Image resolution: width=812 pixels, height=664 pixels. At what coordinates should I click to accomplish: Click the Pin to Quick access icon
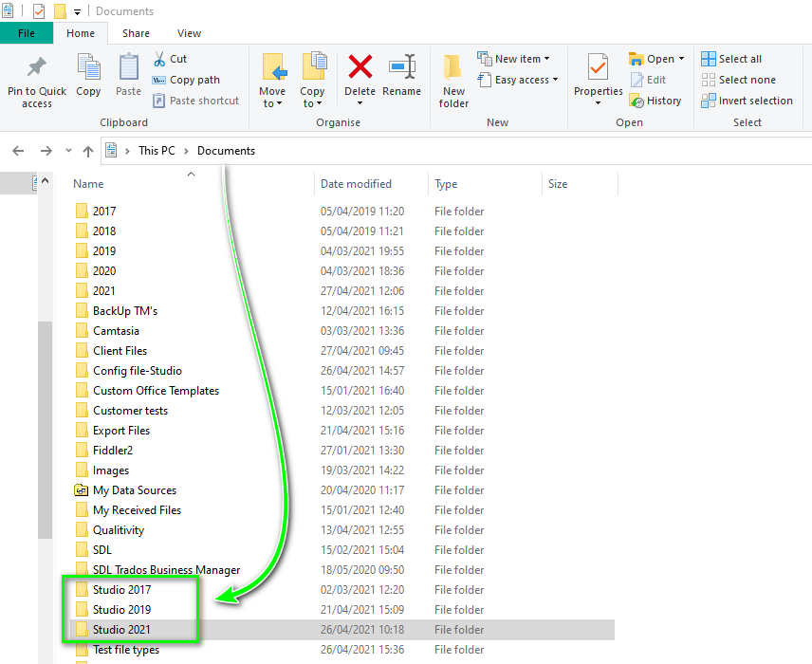pyautogui.click(x=37, y=68)
